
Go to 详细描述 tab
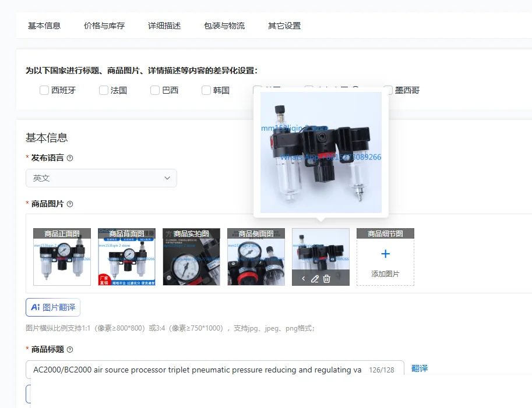coord(164,26)
